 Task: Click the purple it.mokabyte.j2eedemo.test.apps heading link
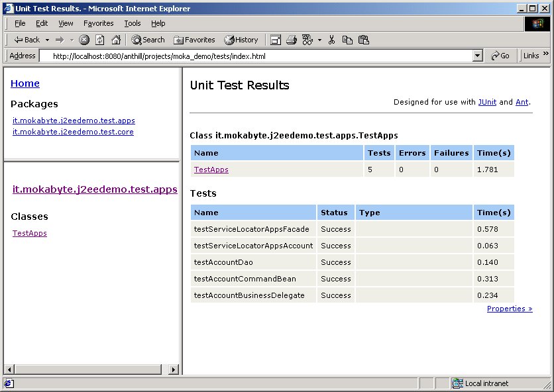coord(95,189)
